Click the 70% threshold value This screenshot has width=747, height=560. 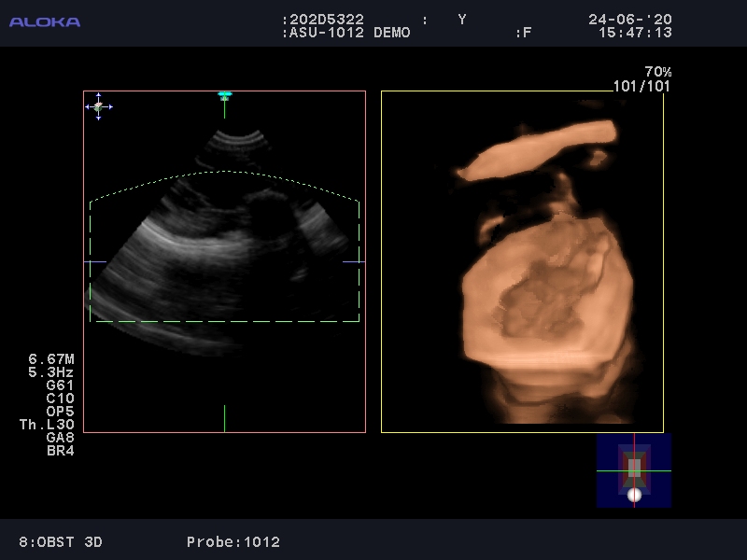click(x=657, y=72)
